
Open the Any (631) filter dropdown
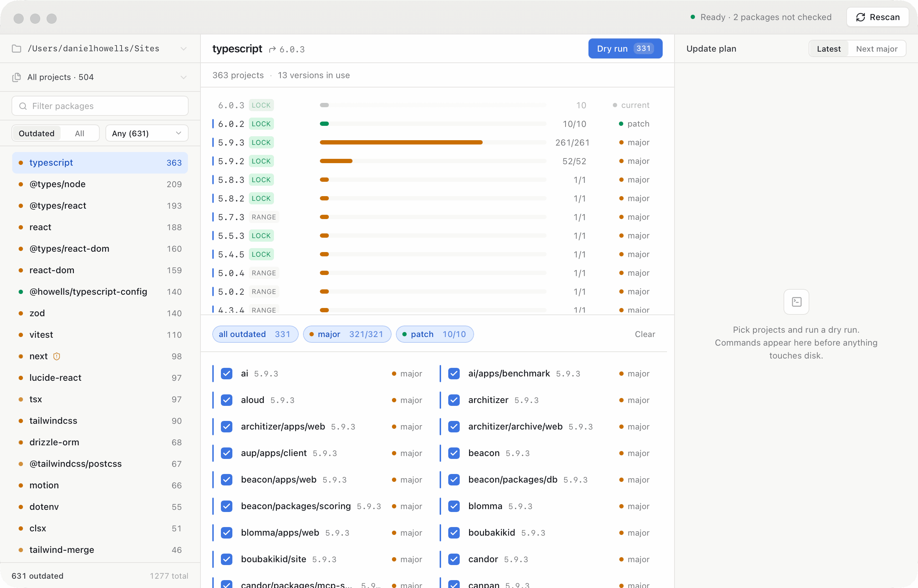(147, 133)
